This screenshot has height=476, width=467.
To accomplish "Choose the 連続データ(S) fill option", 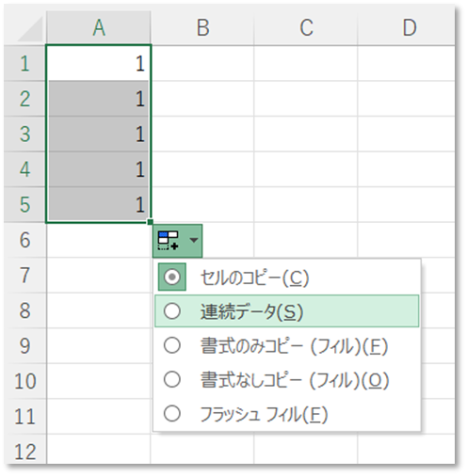I will (x=286, y=311).
